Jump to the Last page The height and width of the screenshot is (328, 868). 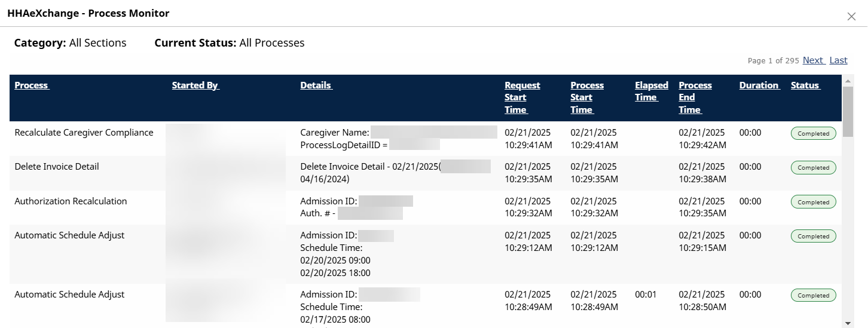coord(838,60)
